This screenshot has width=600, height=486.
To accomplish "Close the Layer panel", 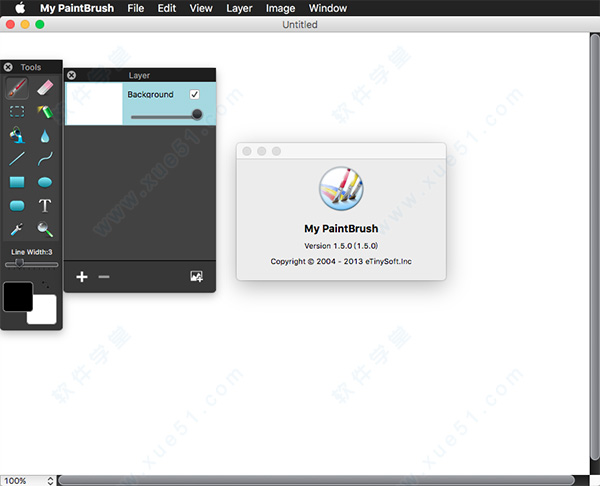I will pyautogui.click(x=71, y=75).
